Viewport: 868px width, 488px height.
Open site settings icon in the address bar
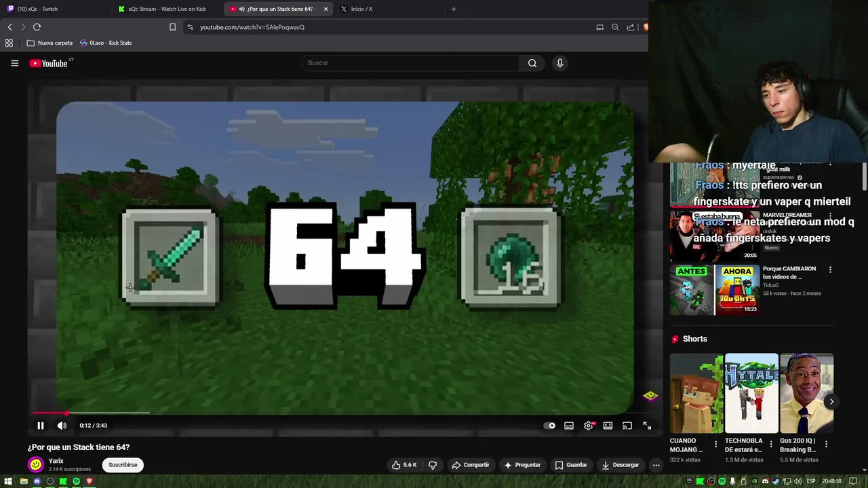(190, 27)
